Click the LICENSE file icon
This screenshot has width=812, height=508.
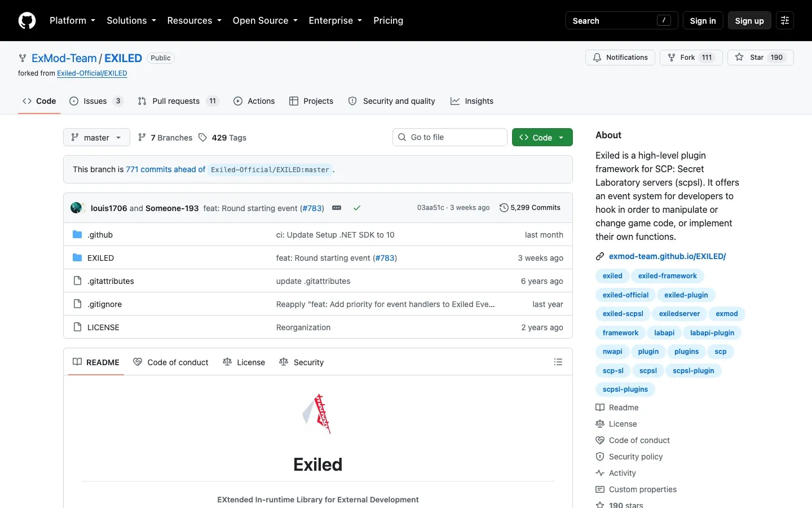pos(77,327)
